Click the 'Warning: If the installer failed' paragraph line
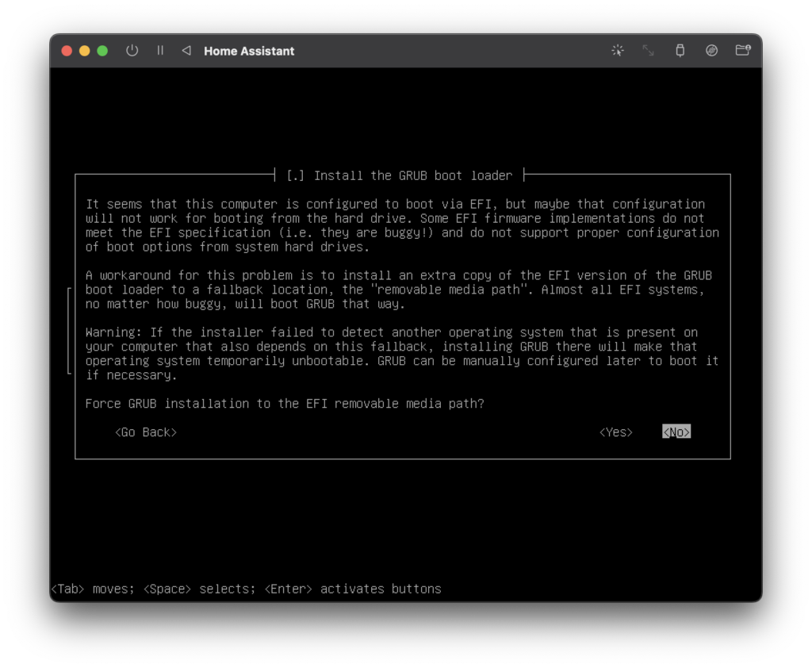The height and width of the screenshot is (668, 812). click(392, 332)
